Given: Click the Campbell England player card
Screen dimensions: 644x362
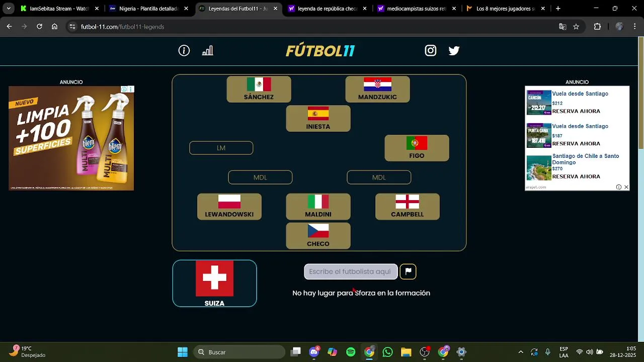Looking at the screenshot, I should click(x=408, y=207).
